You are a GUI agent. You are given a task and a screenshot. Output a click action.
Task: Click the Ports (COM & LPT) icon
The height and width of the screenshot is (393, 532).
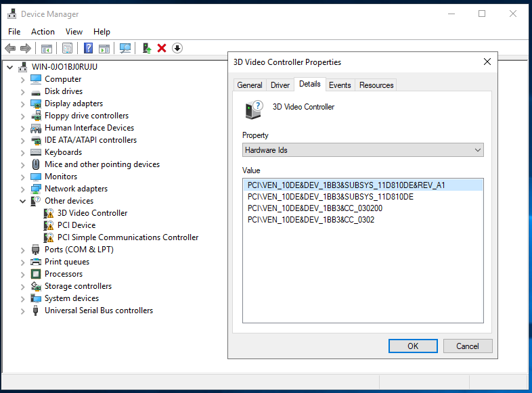(x=36, y=250)
